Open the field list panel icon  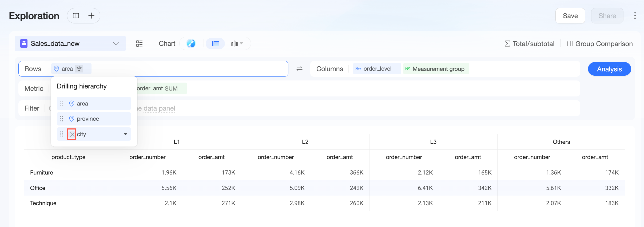[139, 43]
